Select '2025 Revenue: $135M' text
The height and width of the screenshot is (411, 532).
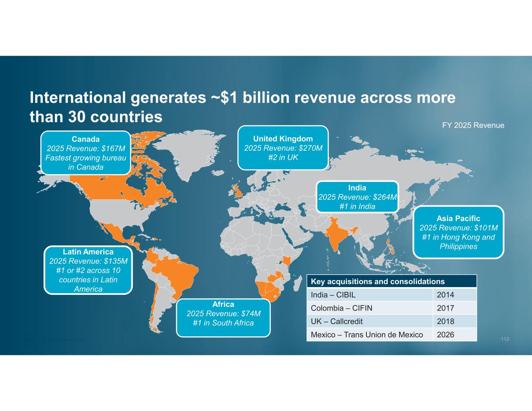click(88, 261)
